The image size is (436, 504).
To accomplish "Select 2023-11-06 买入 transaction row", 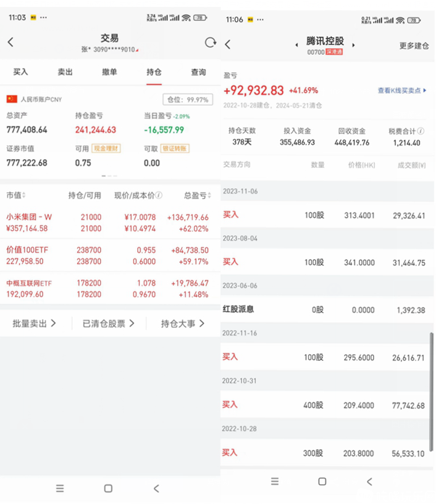I will (327, 215).
